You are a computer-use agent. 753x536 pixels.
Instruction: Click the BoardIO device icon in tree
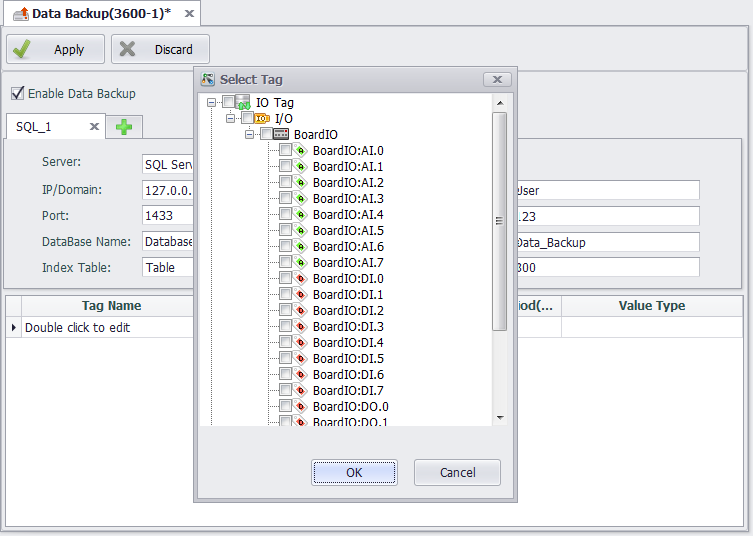tap(281, 134)
